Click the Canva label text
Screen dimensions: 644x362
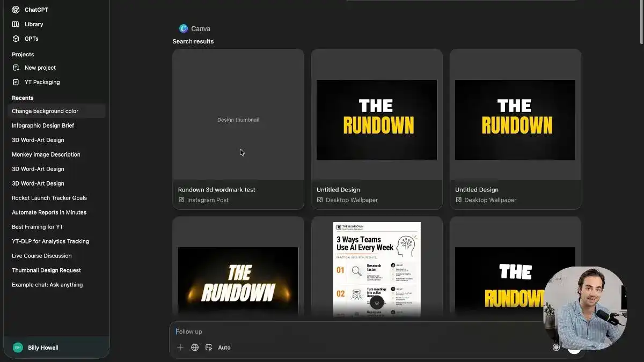click(201, 28)
